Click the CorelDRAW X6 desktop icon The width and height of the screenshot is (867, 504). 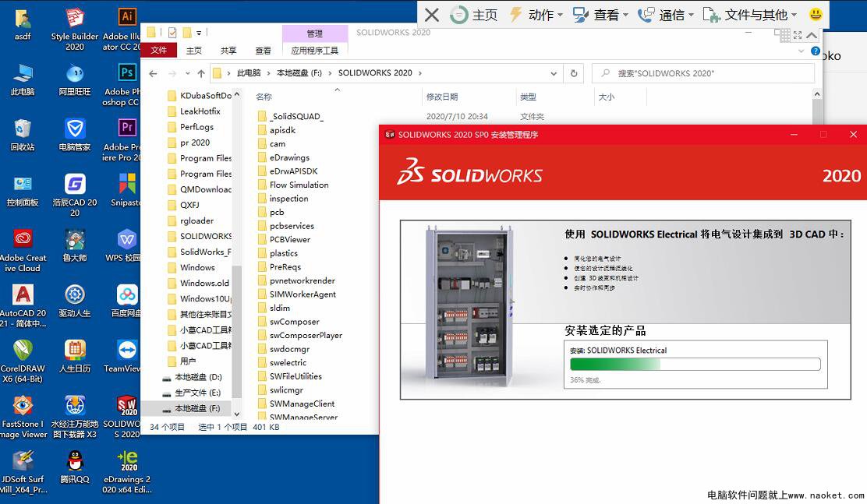pos(23,361)
